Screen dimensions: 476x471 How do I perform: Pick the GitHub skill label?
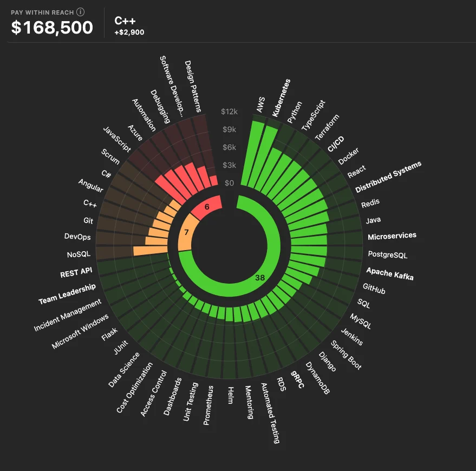(374, 289)
